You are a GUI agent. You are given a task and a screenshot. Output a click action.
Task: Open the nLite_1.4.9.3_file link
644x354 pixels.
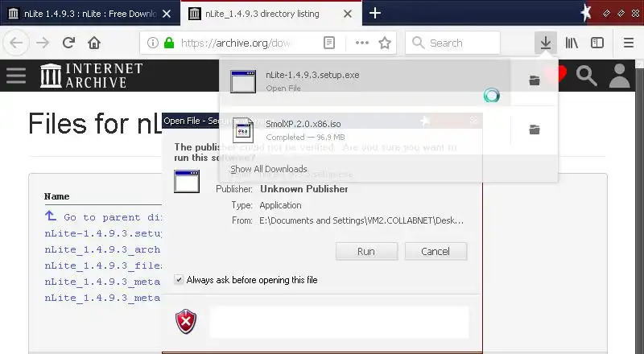[103, 265]
